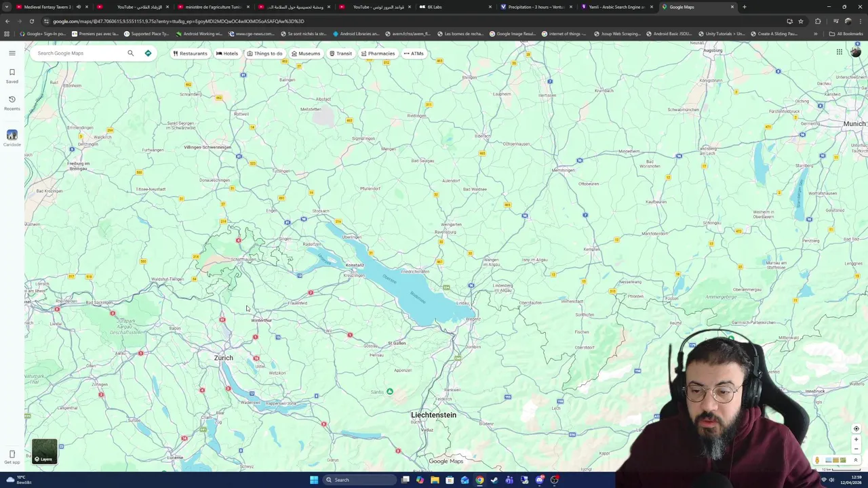The height and width of the screenshot is (488, 868).
Task: Select the Transit category chip
Action: (x=341, y=54)
